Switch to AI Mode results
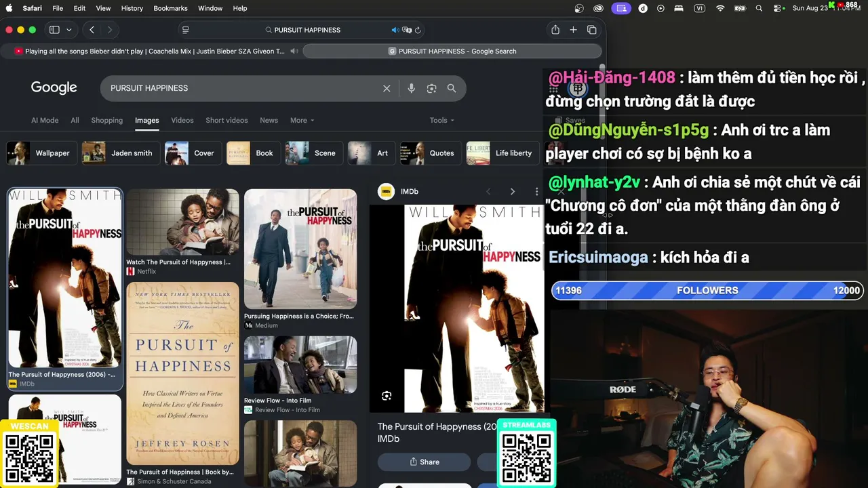Image resolution: width=868 pixels, height=488 pixels. point(45,121)
